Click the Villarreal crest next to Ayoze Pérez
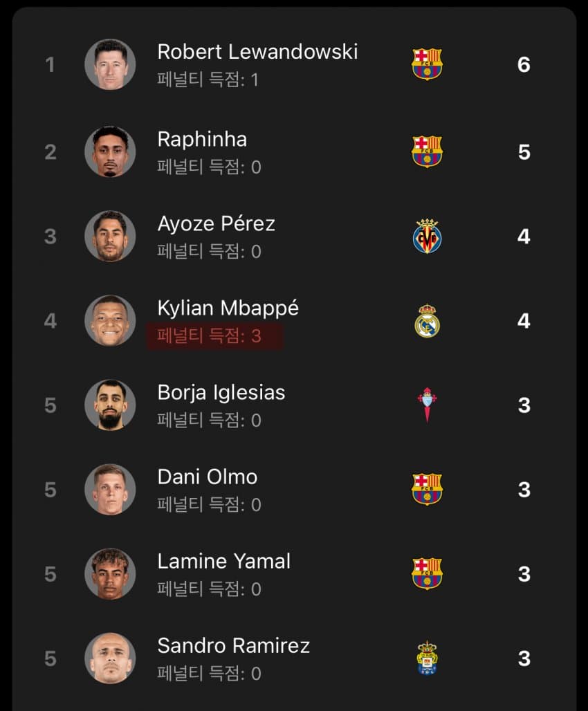 click(427, 236)
